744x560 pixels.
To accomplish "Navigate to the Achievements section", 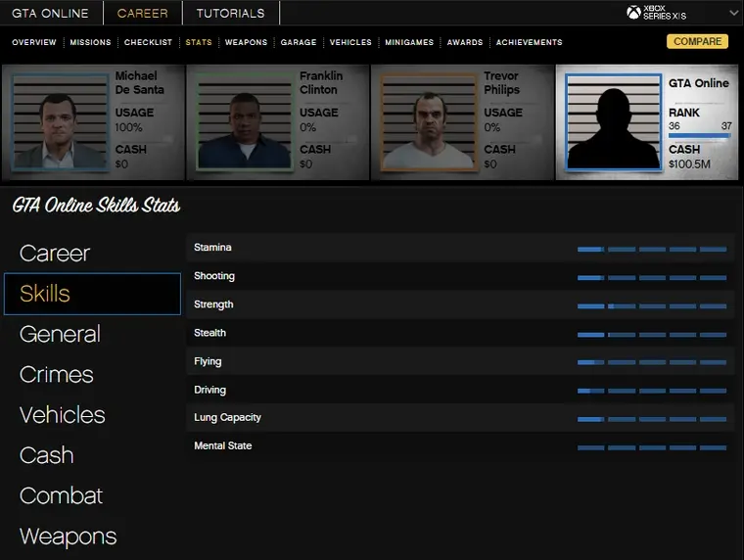I will (529, 42).
